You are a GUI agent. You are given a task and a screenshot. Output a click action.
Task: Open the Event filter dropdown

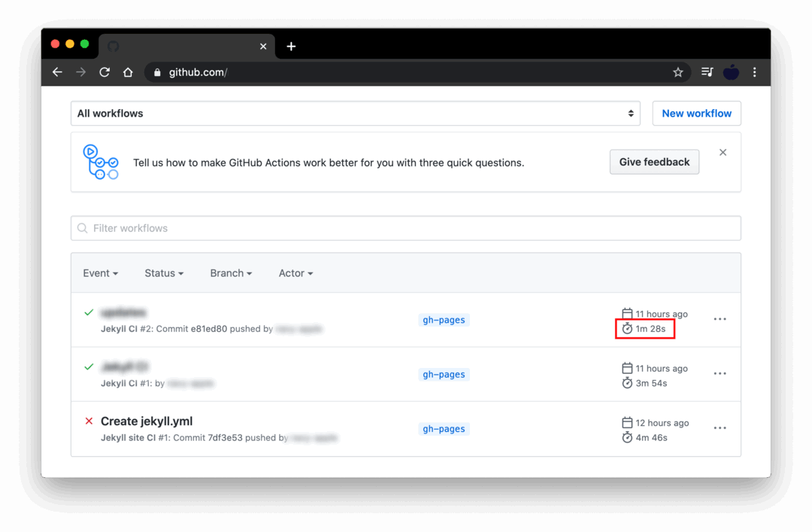[100, 273]
